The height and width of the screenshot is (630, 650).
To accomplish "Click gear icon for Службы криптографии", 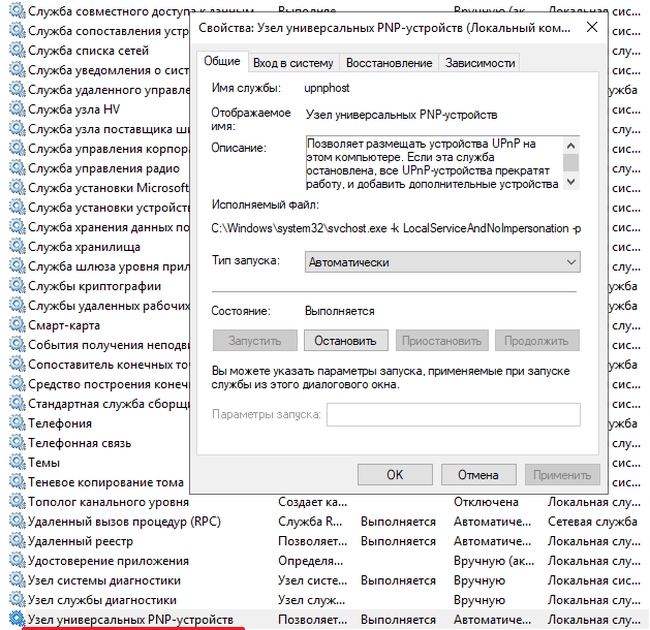I will point(16,286).
